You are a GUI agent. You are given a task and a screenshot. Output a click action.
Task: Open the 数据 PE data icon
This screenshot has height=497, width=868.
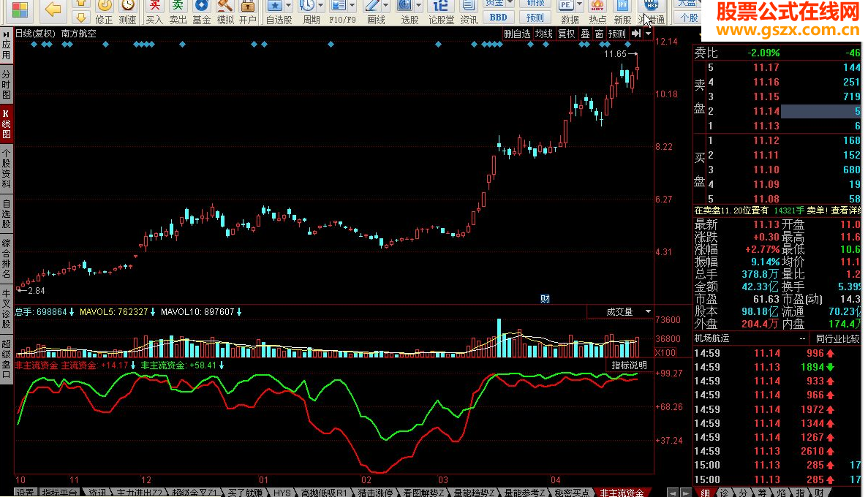tap(566, 12)
